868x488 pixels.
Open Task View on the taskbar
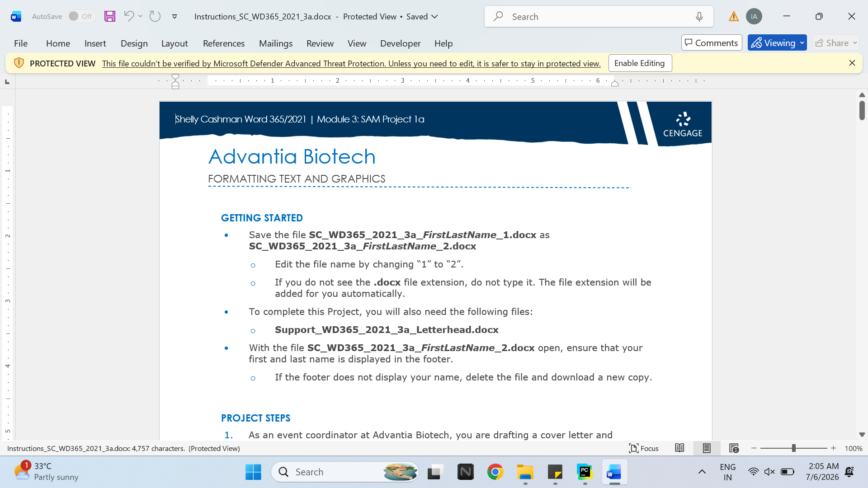(x=435, y=472)
